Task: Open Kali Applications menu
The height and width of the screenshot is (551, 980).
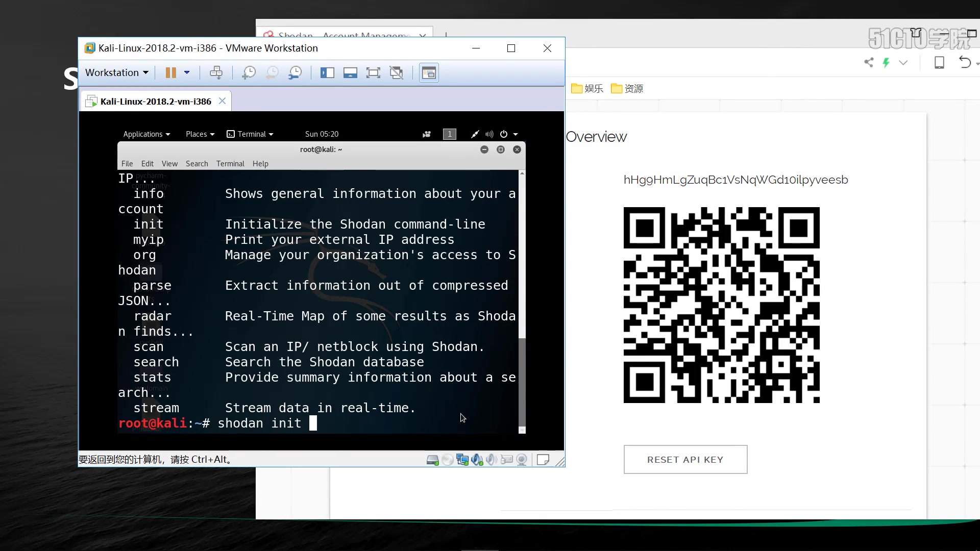Action: [x=146, y=134]
